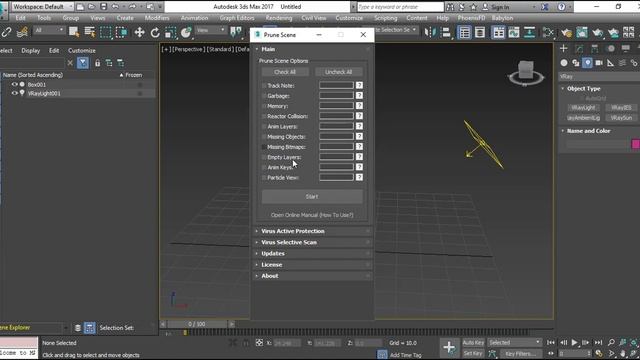
Task: Select Cameras category in Create panel
Action: tap(599, 62)
